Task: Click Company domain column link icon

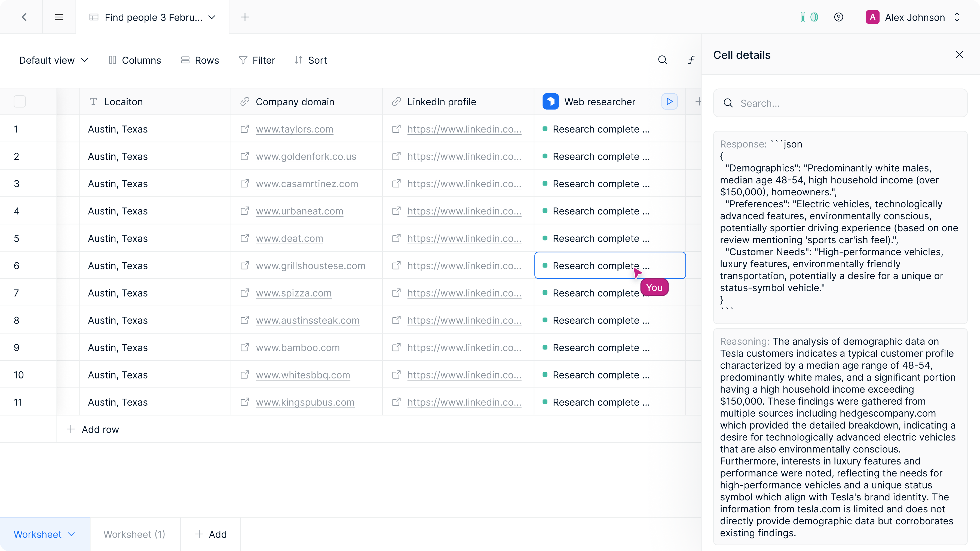Action: pos(245,101)
